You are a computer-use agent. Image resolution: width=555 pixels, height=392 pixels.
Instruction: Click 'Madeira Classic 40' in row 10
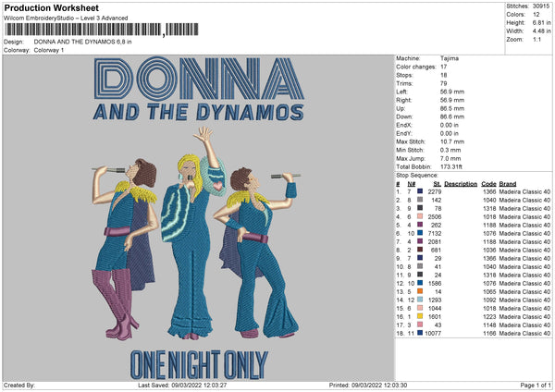pos(524,267)
